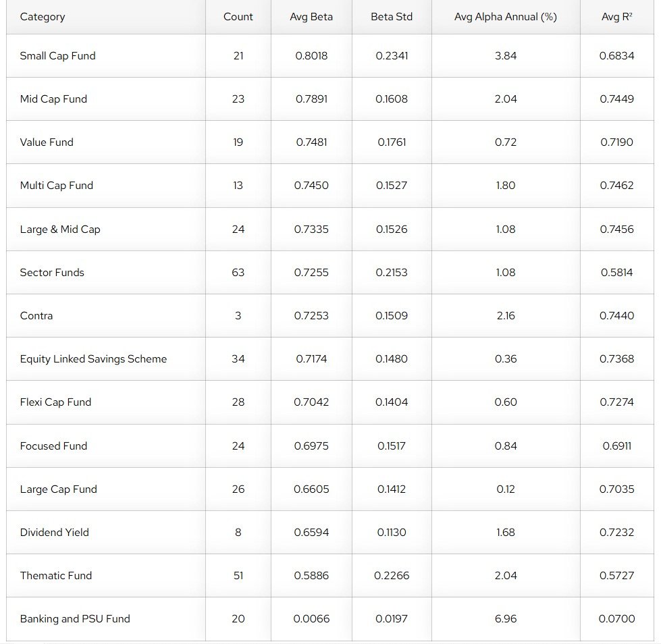Select Large Cap Fund's Beta Std 0.1412
Screen dimensions: 661x644
(x=392, y=489)
